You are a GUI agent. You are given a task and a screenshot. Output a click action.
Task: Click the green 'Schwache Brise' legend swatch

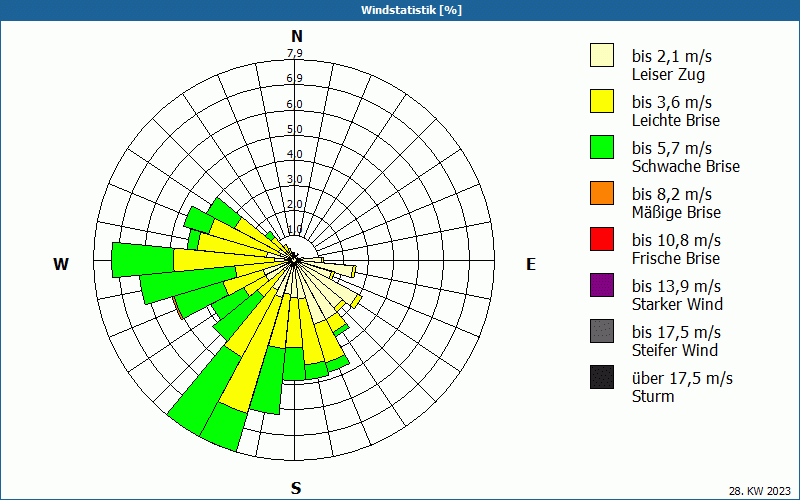click(601, 147)
